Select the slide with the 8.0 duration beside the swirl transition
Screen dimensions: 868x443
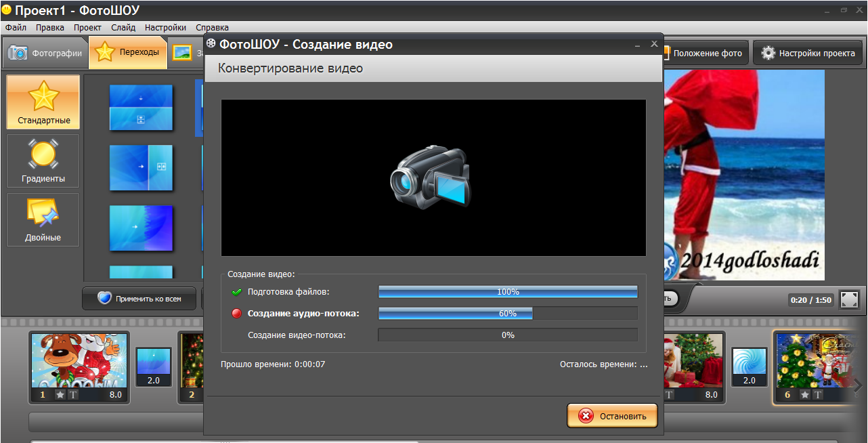click(694, 366)
